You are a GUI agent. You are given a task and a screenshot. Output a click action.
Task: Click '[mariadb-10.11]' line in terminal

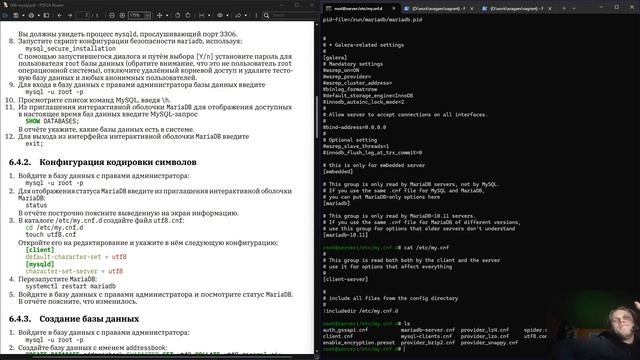pos(345,235)
